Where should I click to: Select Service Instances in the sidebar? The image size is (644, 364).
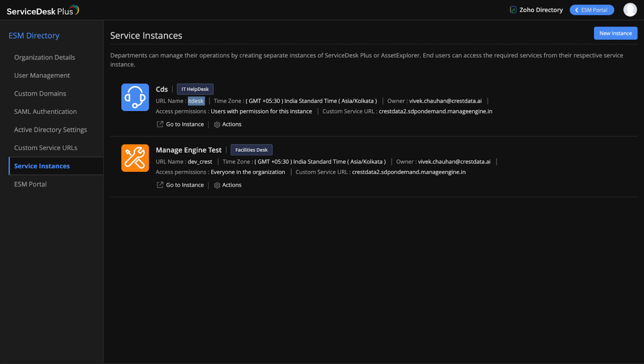42,166
